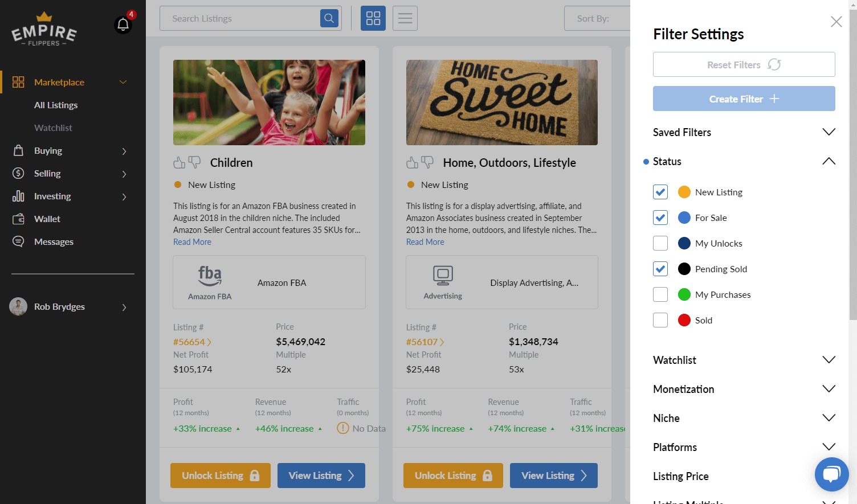The height and width of the screenshot is (504, 857).
Task: Check the My Purchases status checkbox
Action: (x=660, y=294)
